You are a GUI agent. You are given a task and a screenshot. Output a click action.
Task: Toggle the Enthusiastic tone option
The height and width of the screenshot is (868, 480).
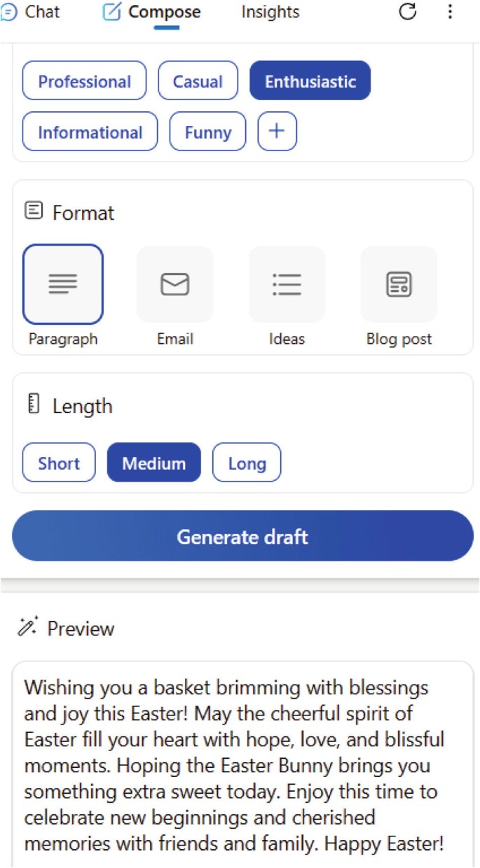click(310, 81)
